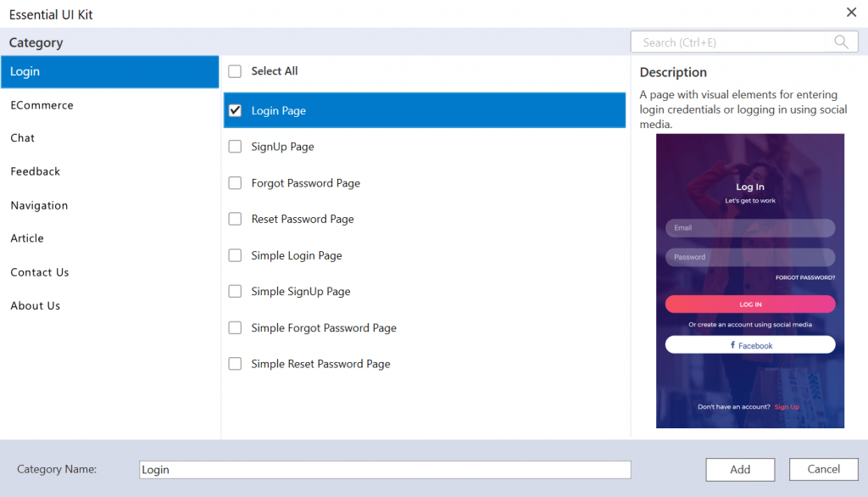Viewport: 868px width, 497px height.
Task: Enable the Reset Password Page checkbox
Action: (x=235, y=219)
